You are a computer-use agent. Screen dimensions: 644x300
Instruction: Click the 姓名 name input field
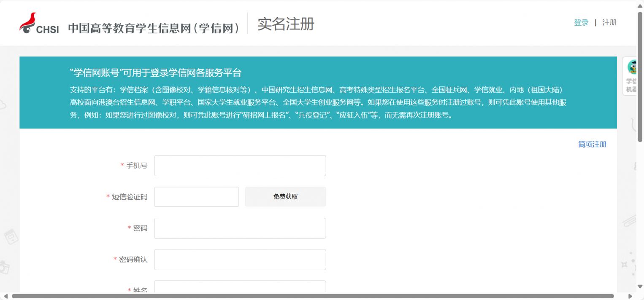(240, 288)
